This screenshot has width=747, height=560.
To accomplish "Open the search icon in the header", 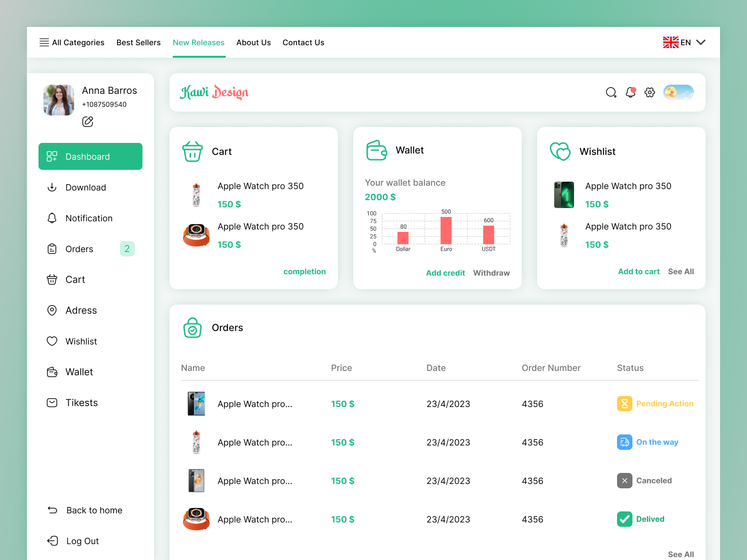I will pos(611,92).
